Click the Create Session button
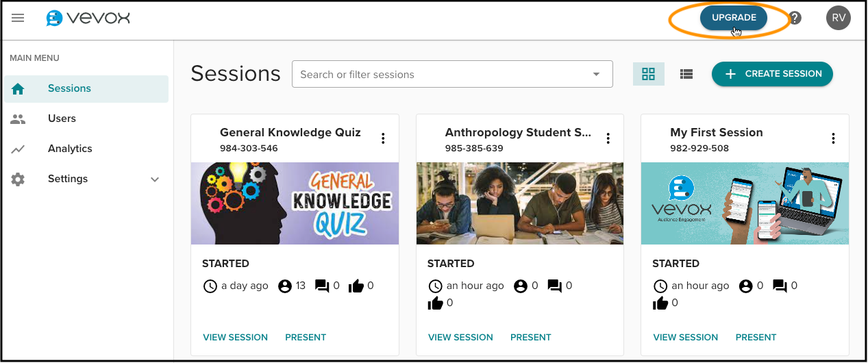 tap(772, 74)
